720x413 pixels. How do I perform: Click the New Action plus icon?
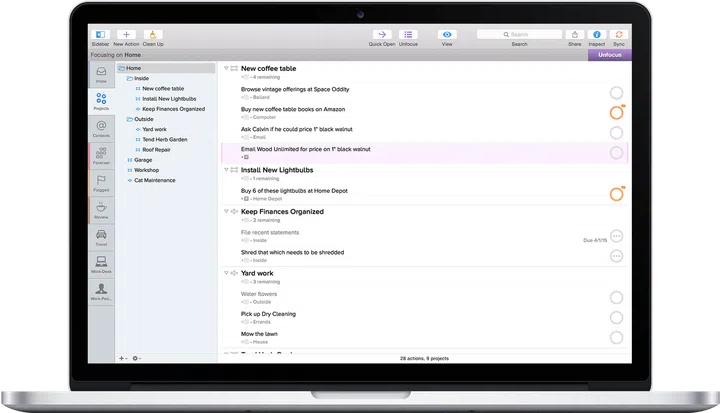click(x=126, y=34)
